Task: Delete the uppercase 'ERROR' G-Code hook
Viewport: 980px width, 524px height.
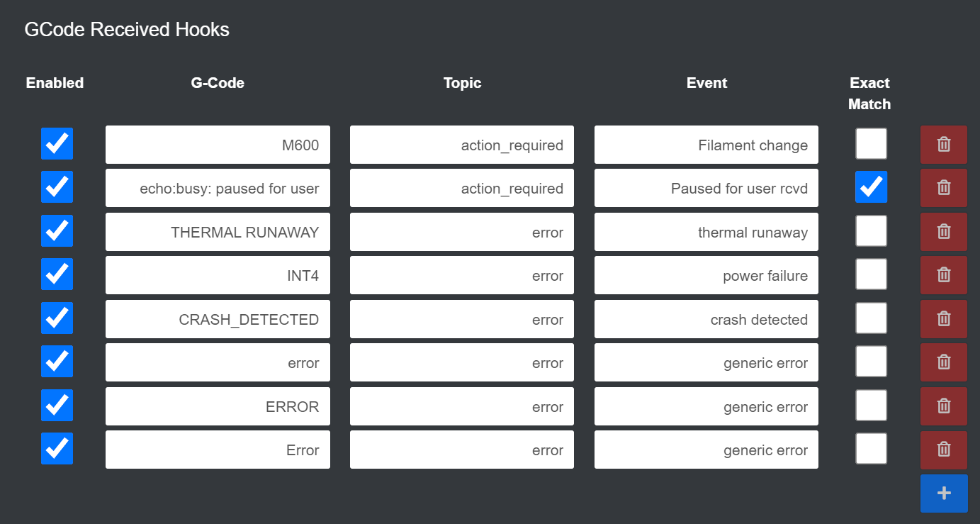Action: click(943, 406)
